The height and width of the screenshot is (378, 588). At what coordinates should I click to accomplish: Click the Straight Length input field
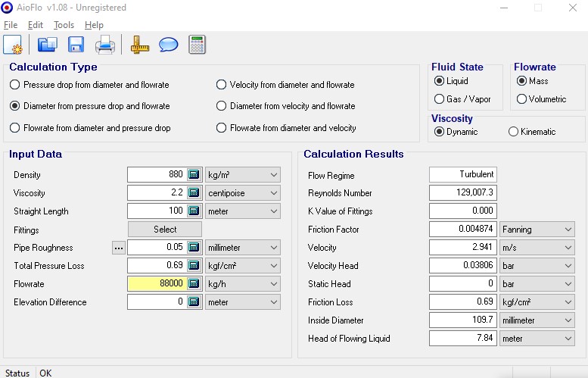click(157, 211)
